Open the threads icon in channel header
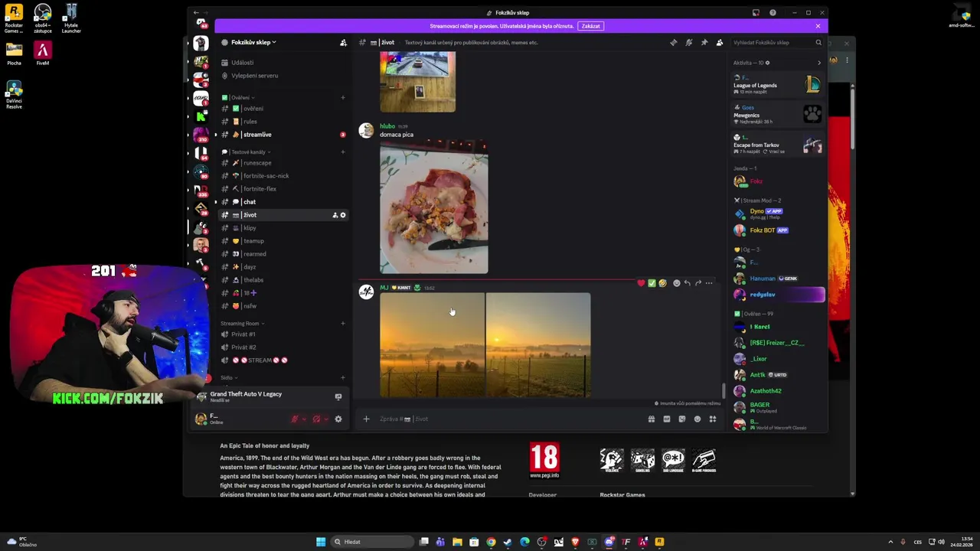Viewport: 980px width, 551px height. point(673,43)
